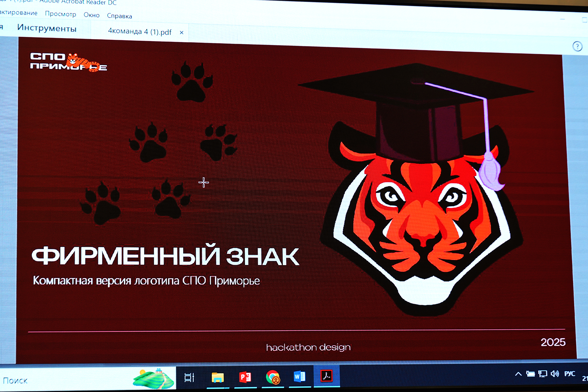Click the Поиск search box in taskbar
Image resolution: width=588 pixels, height=392 pixels.
point(65,380)
